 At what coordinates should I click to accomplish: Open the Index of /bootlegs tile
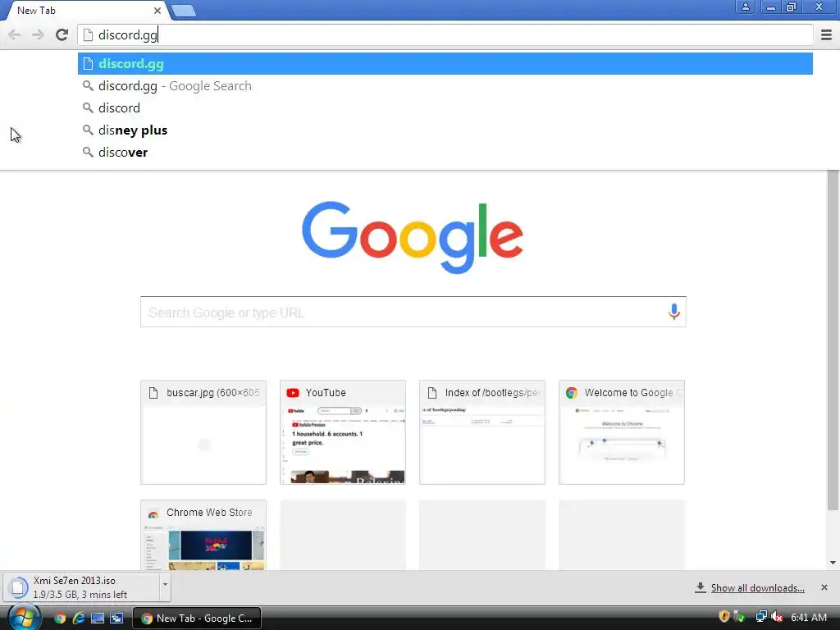(482, 432)
